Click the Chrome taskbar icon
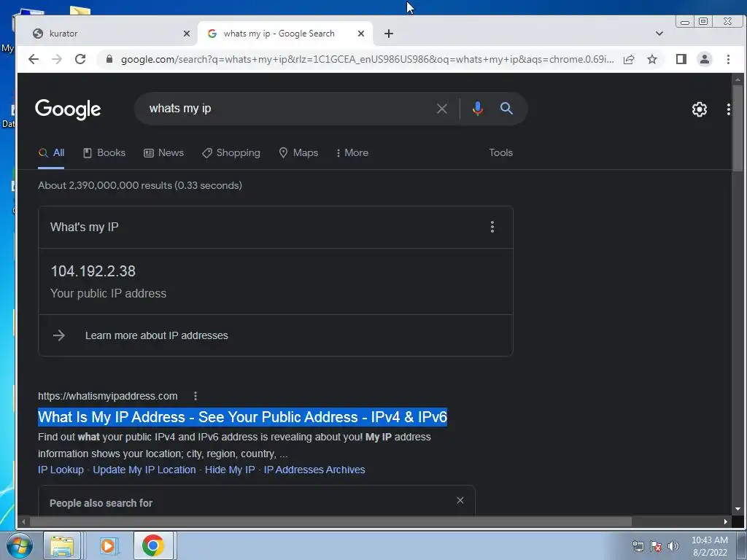 pos(153,545)
